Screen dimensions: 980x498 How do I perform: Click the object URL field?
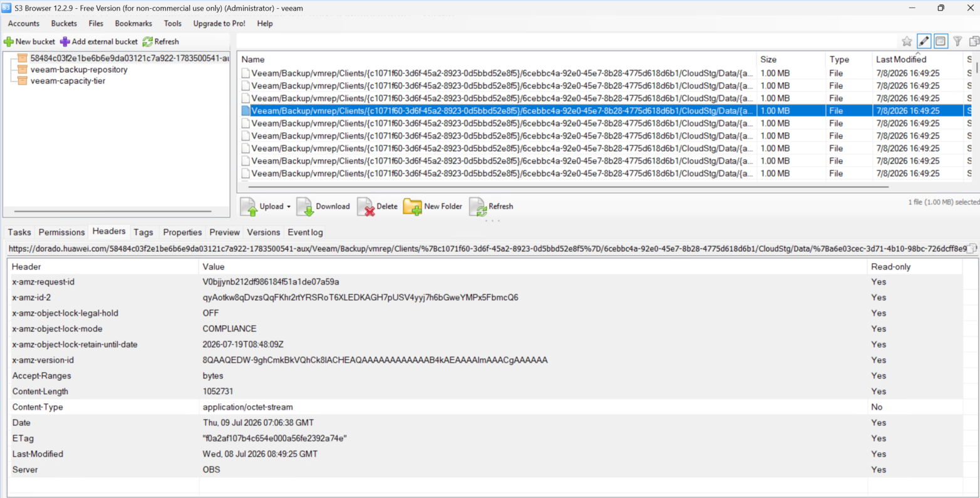[487, 249]
